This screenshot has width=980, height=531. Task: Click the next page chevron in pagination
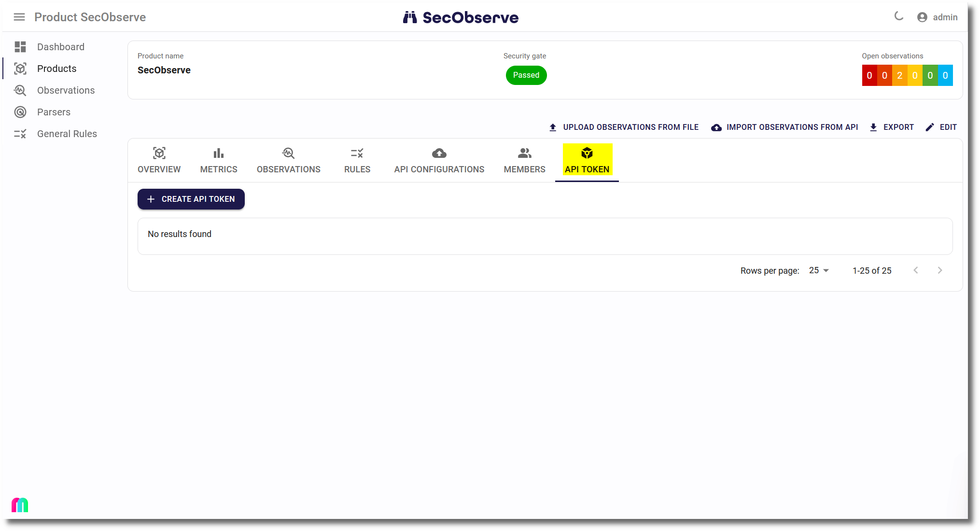(940, 270)
